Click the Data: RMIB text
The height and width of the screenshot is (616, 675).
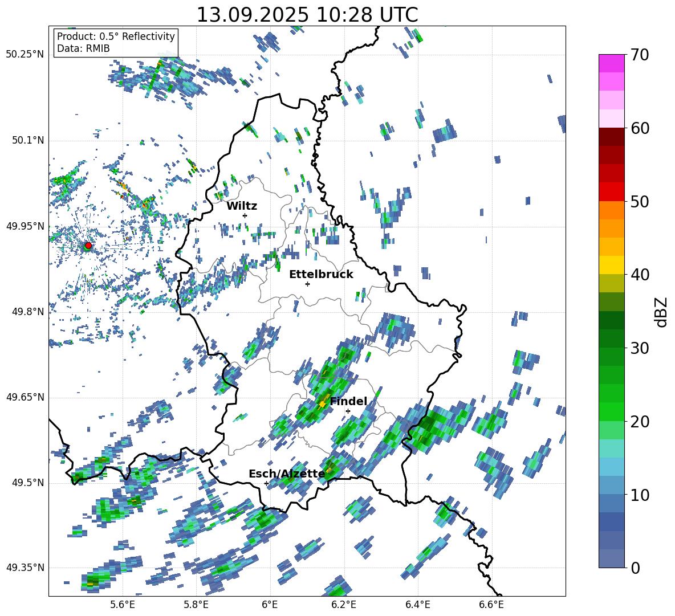pyautogui.click(x=83, y=48)
